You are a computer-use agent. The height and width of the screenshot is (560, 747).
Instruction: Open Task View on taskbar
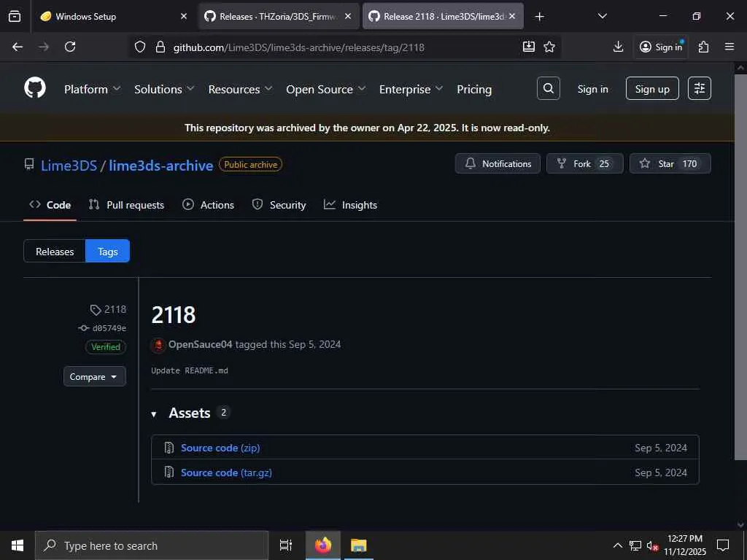(x=286, y=545)
